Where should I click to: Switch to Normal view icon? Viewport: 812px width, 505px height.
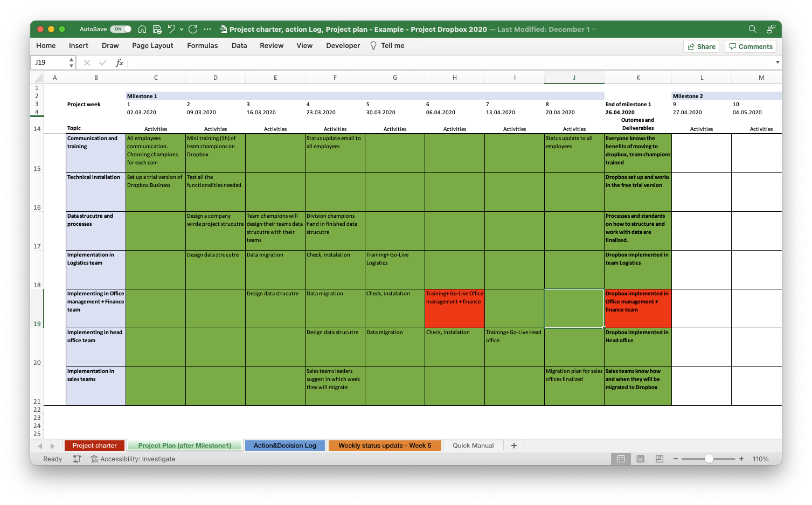(621, 459)
